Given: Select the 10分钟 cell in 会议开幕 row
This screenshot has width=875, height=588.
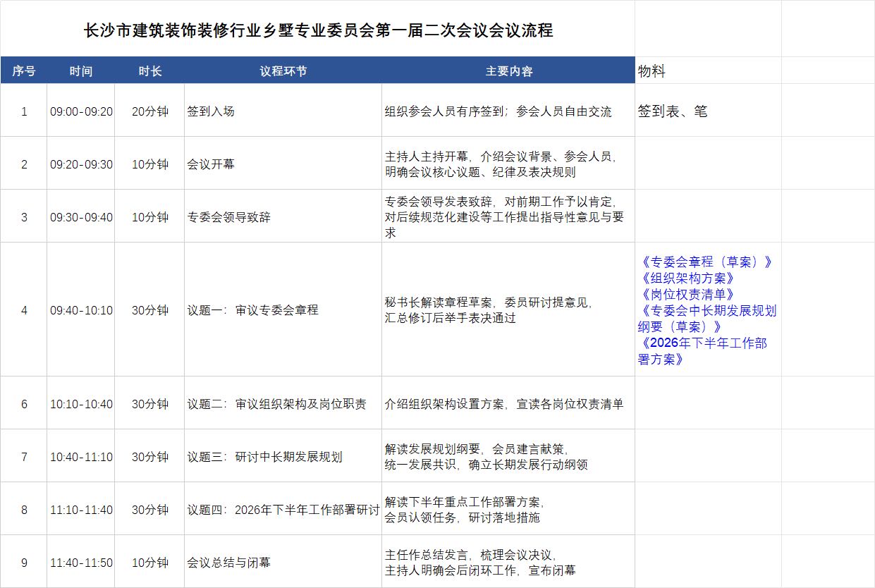Looking at the screenshot, I should [x=149, y=164].
